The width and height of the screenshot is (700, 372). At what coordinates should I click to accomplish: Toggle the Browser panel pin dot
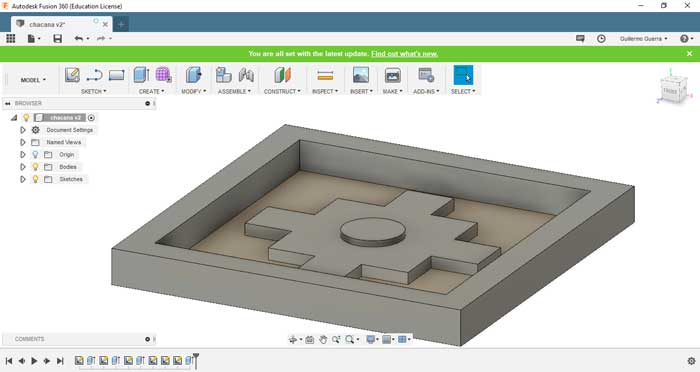tap(147, 103)
